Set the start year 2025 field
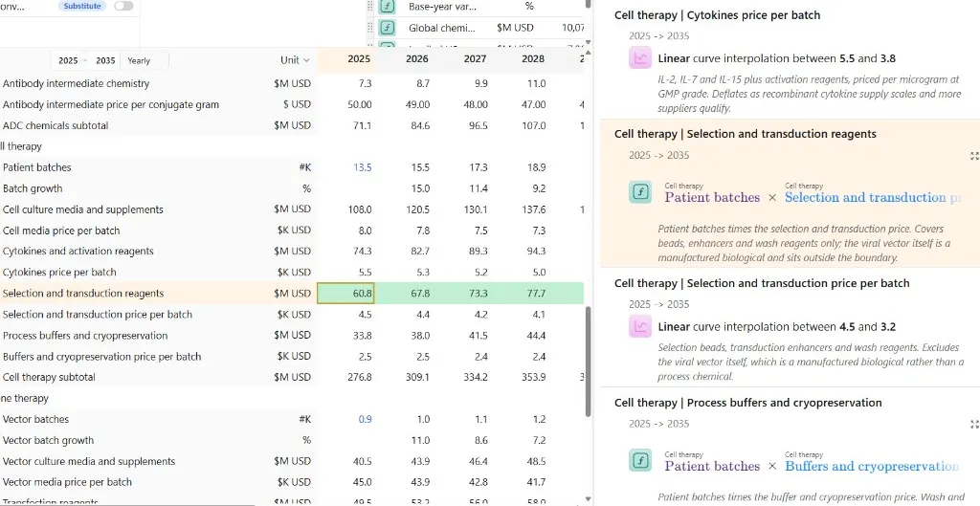This screenshot has height=506, width=980. [x=68, y=60]
